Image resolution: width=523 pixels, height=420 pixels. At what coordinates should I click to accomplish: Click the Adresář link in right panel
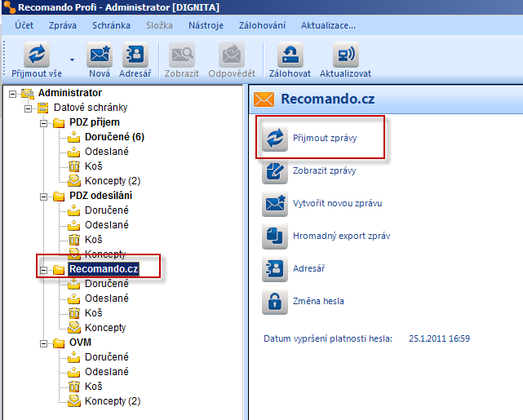coord(309,268)
